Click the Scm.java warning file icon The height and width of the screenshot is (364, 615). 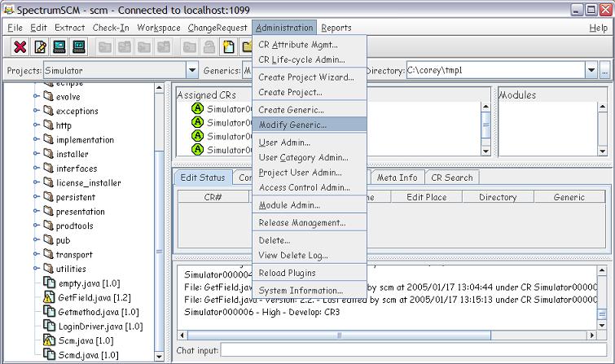click(x=49, y=340)
